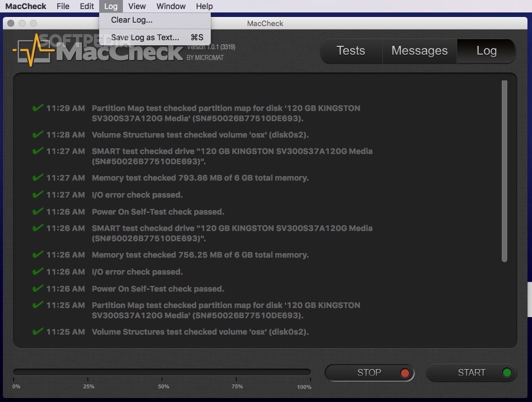Click the 'Version 1.0.1 (3319)' label
This screenshot has width=532, height=402.
coord(211,47)
